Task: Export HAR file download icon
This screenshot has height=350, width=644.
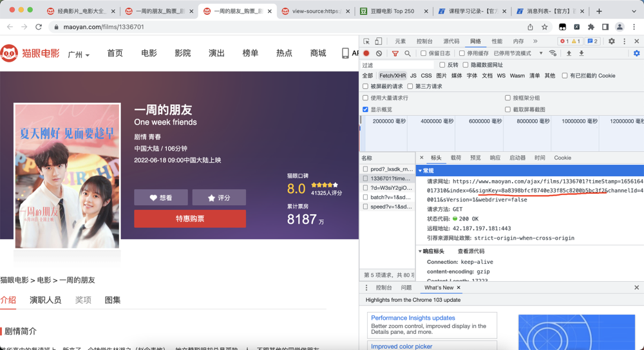Action: pyautogui.click(x=582, y=53)
